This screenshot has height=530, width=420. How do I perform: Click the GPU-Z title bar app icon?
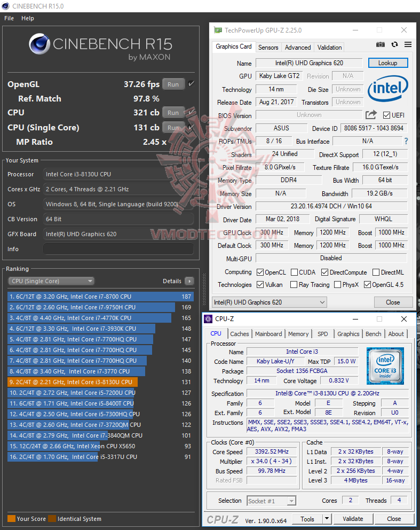218,30
